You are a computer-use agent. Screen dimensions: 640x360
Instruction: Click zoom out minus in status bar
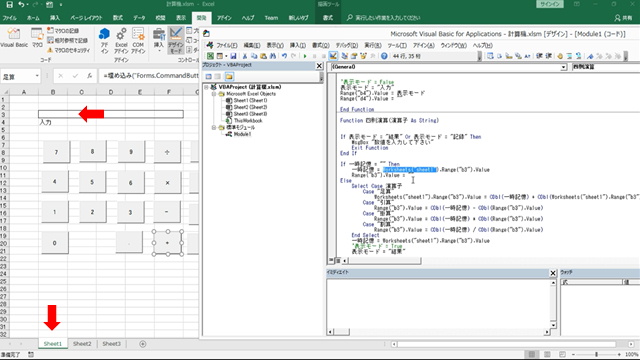tap(573, 354)
